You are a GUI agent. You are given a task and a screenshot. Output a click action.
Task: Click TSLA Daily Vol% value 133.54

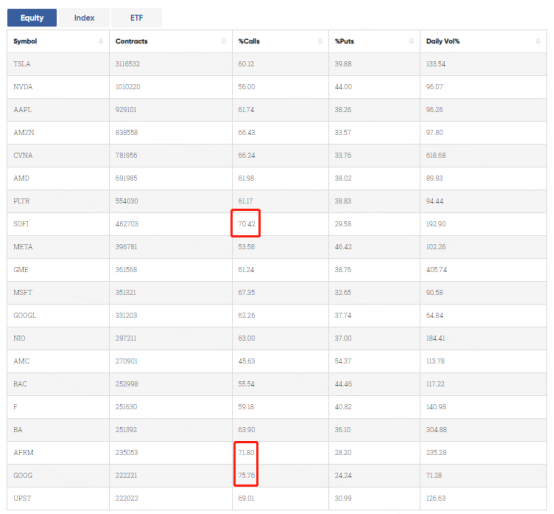[436, 64]
